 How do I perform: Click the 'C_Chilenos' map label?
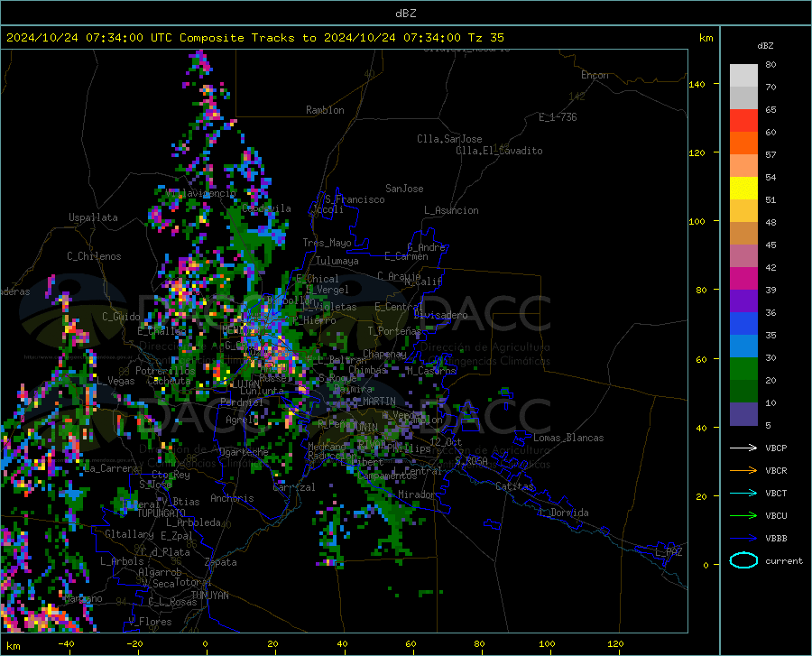(x=94, y=256)
